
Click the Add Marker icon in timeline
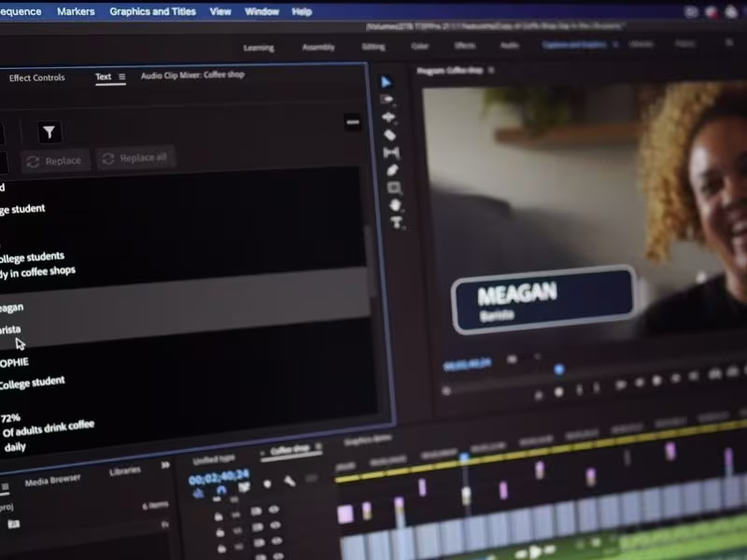(x=267, y=484)
